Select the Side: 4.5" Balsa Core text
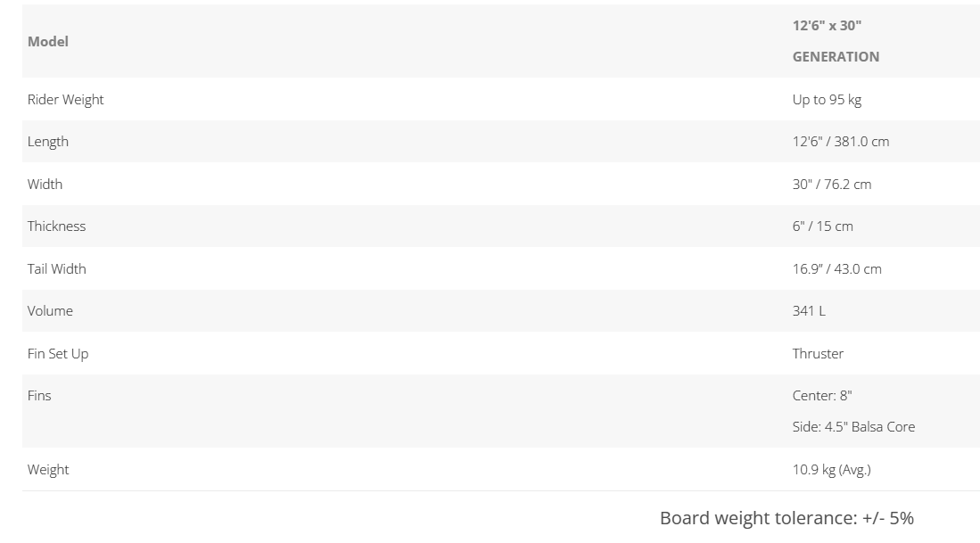980x543 pixels. click(x=853, y=426)
